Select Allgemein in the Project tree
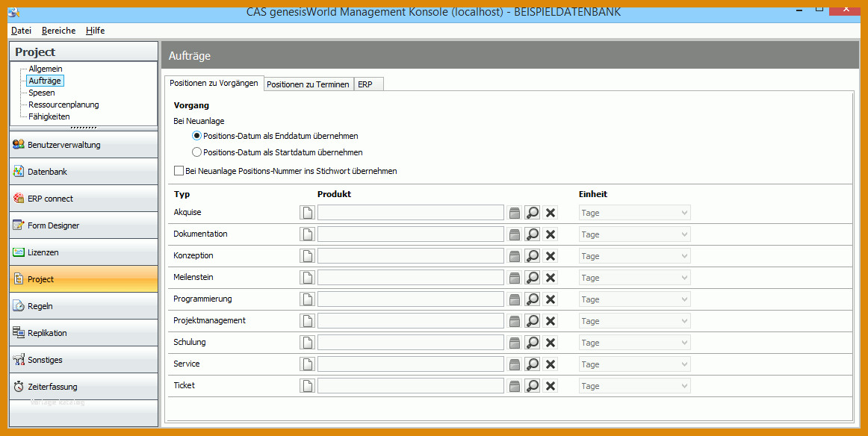The width and height of the screenshot is (868, 436). click(46, 69)
